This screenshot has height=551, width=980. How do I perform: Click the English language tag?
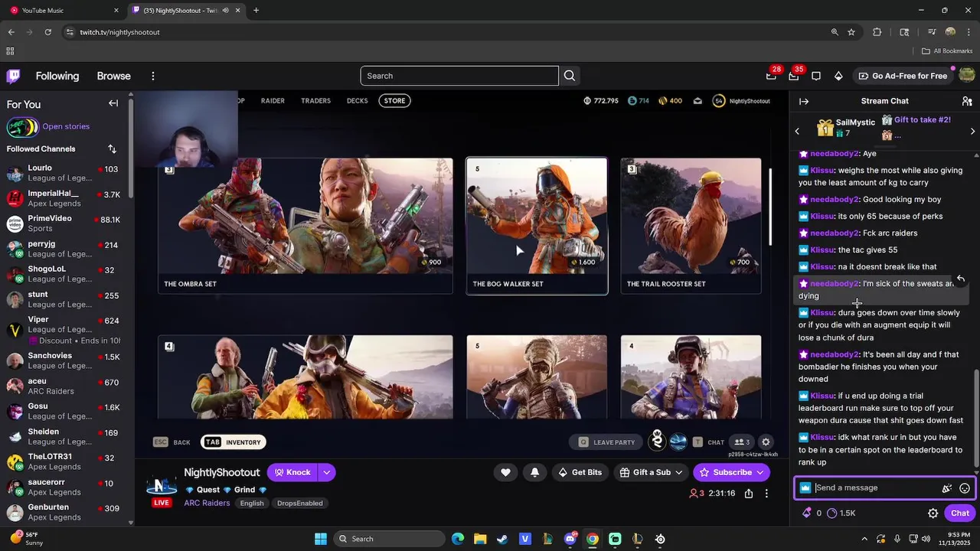(x=251, y=503)
